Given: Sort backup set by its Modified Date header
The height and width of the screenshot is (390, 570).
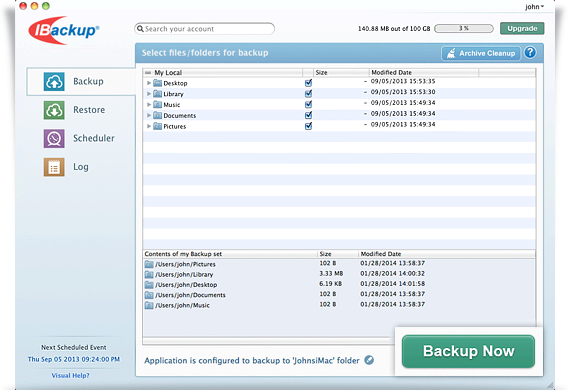Looking at the screenshot, I should (447, 254).
